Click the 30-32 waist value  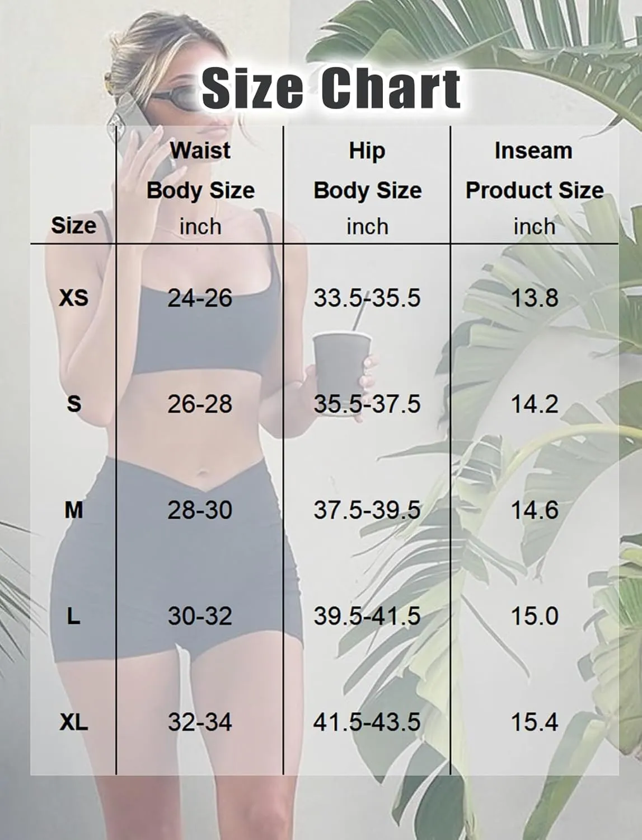(200, 616)
